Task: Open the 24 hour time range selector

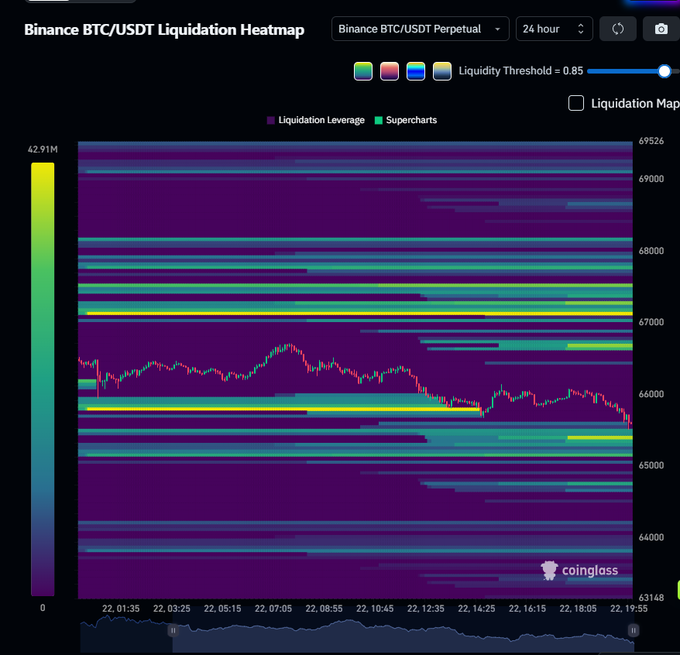Action: click(x=554, y=29)
